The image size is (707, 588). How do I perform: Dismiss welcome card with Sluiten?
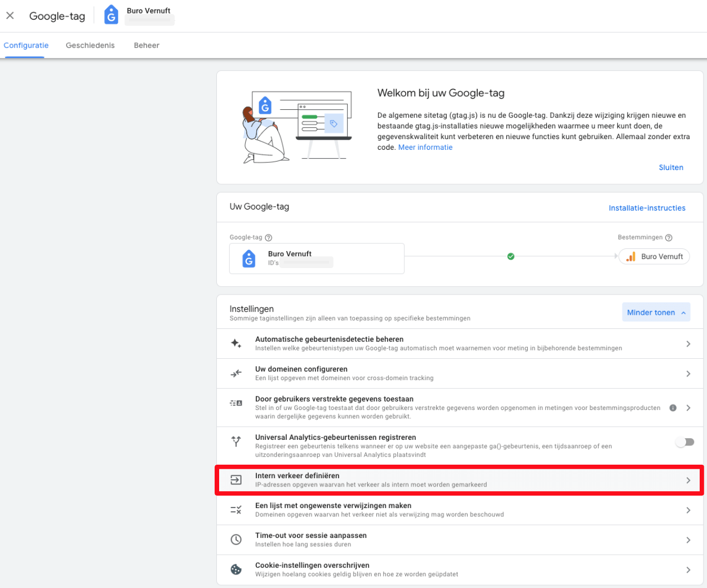671,167
